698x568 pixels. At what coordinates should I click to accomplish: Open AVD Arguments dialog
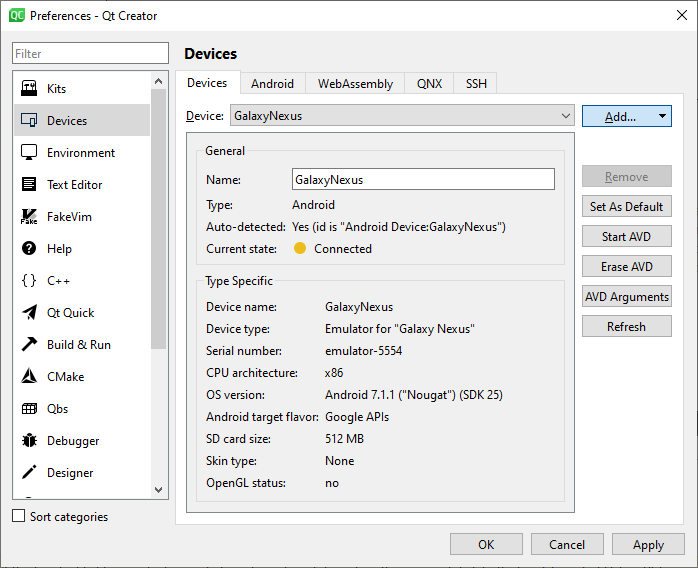[626, 296]
